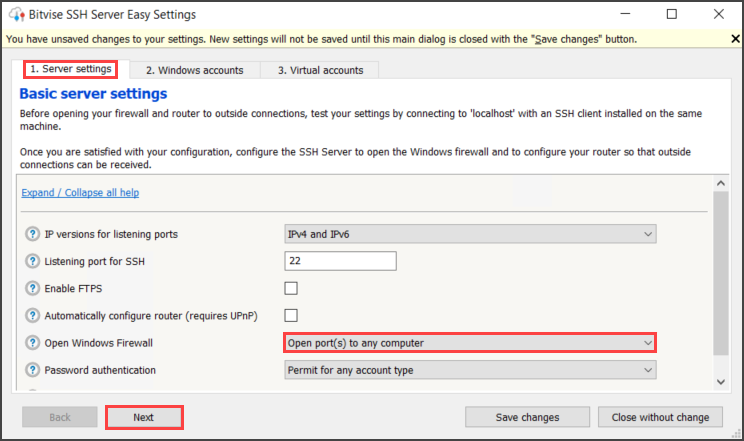Minimize the Easy Settings window
Image resolution: width=744 pixels, height=441 pixels.
coord(625,14)
